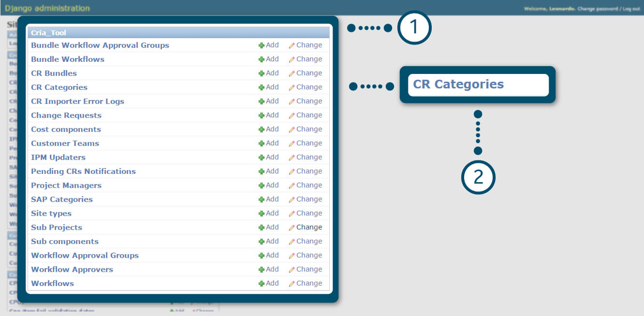Click the pencil icon for Bundle Workflows
Image resolution: width=644 pixels, height=316 pixels.
(x=292, y=59)
